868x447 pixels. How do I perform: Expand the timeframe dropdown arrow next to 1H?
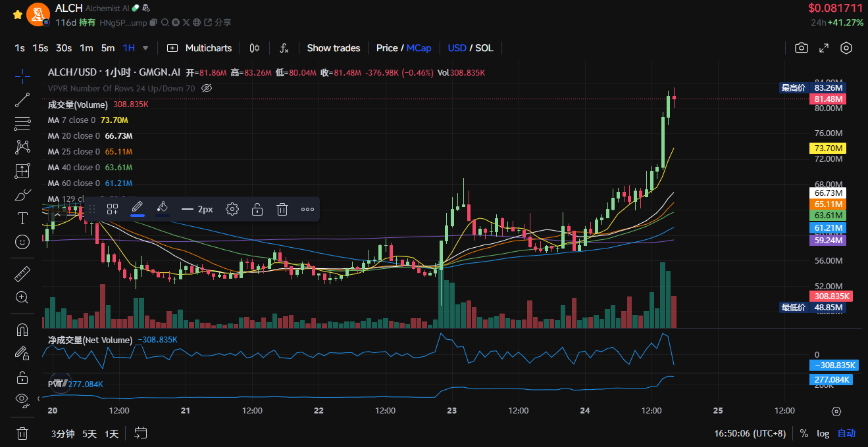point(145,48)
